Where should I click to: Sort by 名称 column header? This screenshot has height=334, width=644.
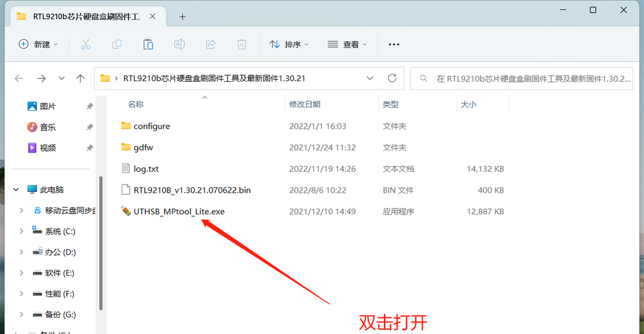[135, 104]
